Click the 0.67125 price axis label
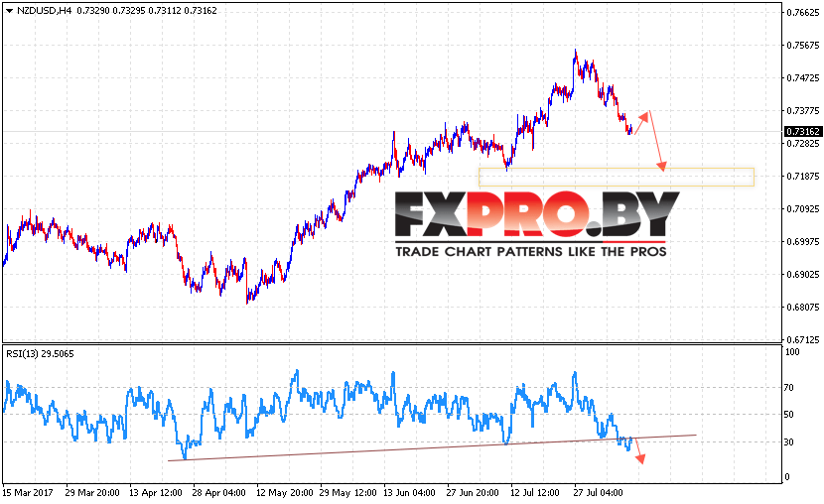Screen dimensions: 824x504 coord(802,339)
